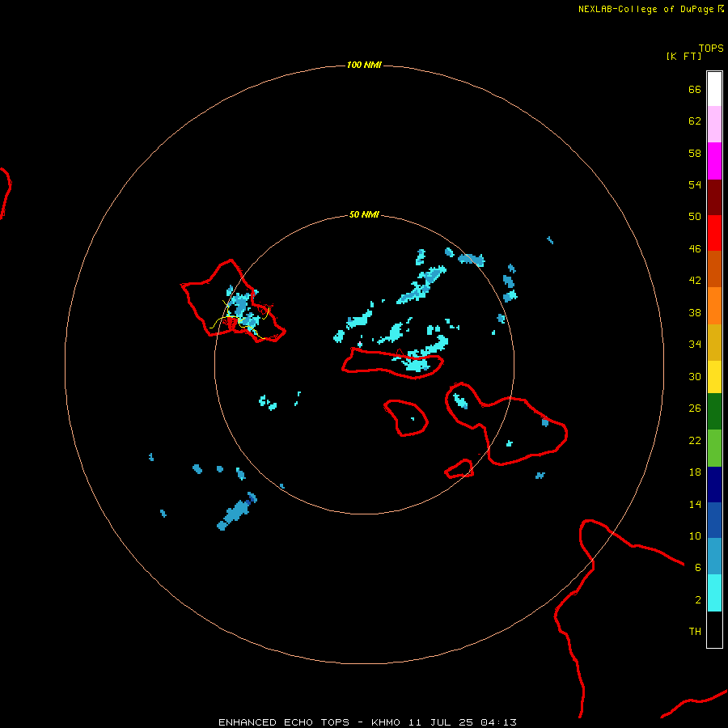This screenshot has width=728, height=728.
Task: Click the '[K FT]' units label
Action: coord(684,56)
